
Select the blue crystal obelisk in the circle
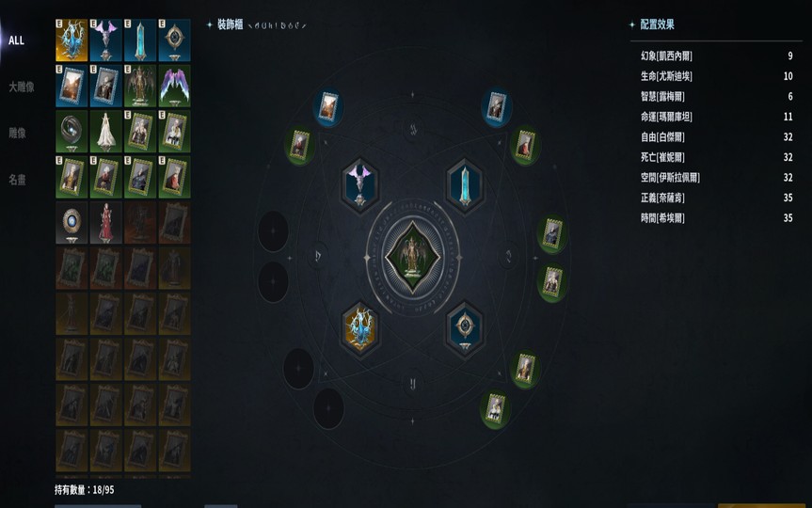pos(465,185)
